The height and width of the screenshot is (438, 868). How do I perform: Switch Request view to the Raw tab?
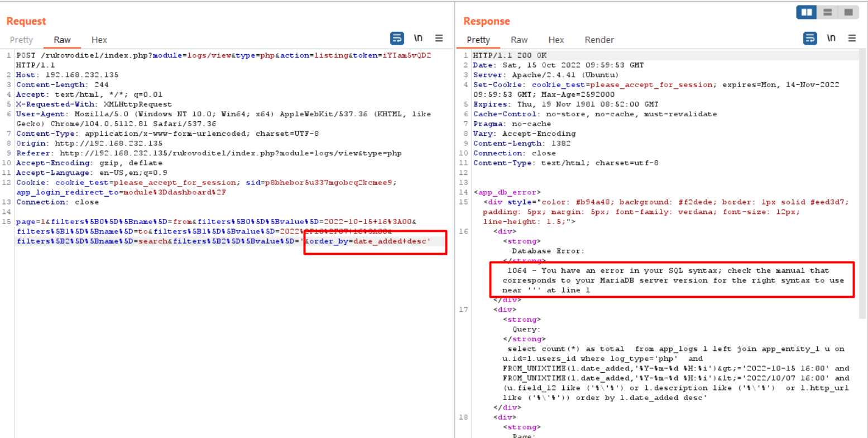(x=63, y=40)
